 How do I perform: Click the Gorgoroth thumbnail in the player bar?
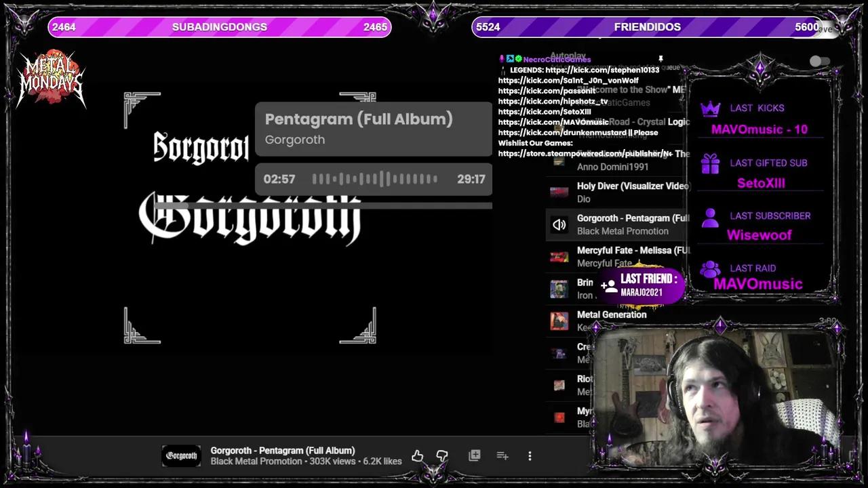(x=181, y=456)
